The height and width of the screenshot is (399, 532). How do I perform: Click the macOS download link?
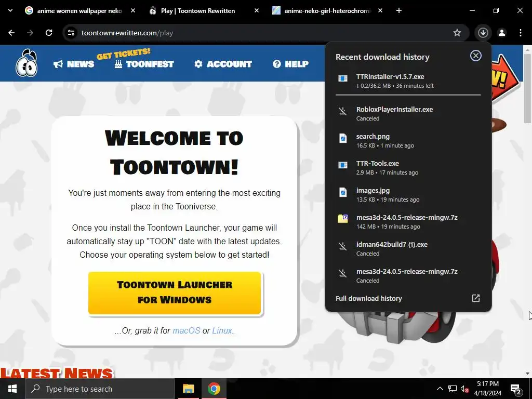[x=187, y=330]
